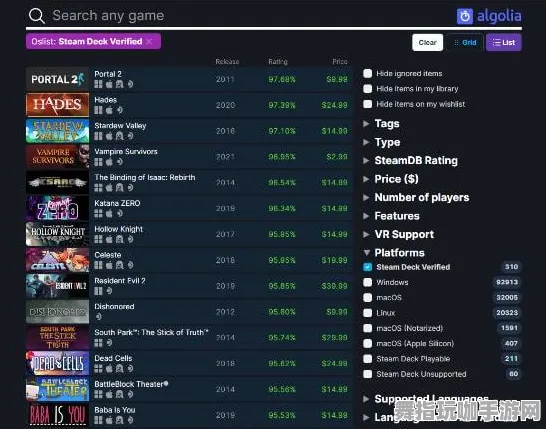Expand Number of players section
Viewport: 546px width, 429px height.
coord(416,197)
